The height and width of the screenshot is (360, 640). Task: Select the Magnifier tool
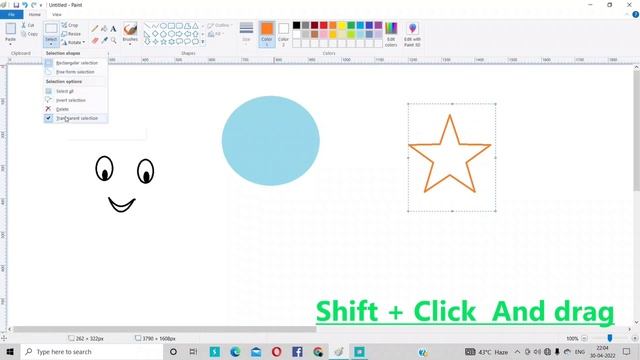pos(113,40)
